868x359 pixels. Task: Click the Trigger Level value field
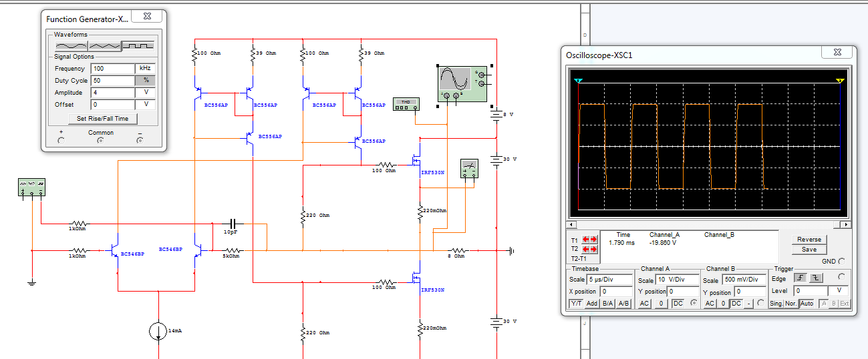(810, 291)
